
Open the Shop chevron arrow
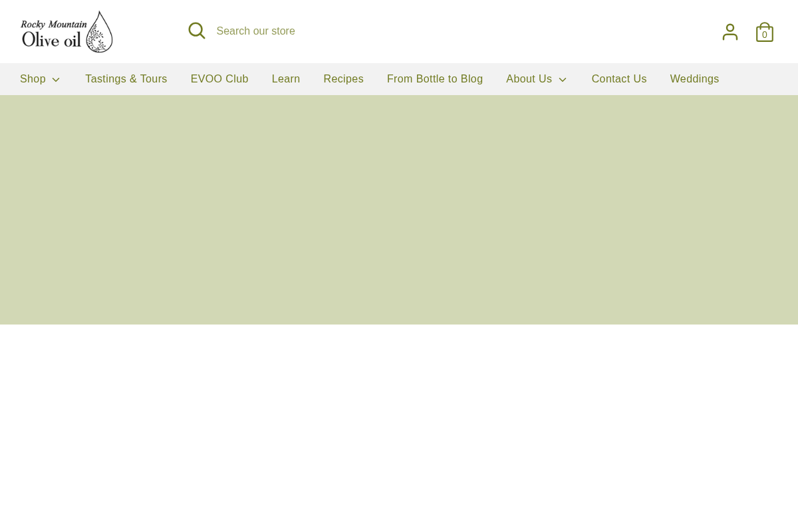pos(56,80)
